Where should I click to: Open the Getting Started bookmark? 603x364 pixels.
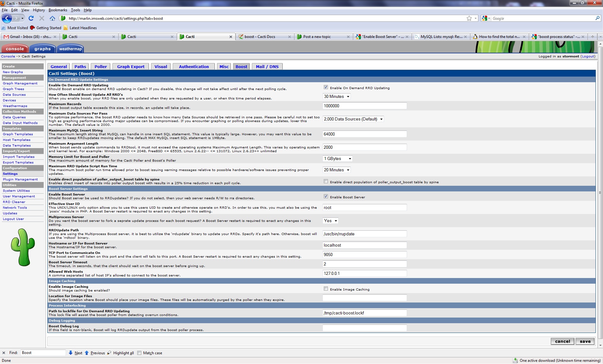[46, 28]
